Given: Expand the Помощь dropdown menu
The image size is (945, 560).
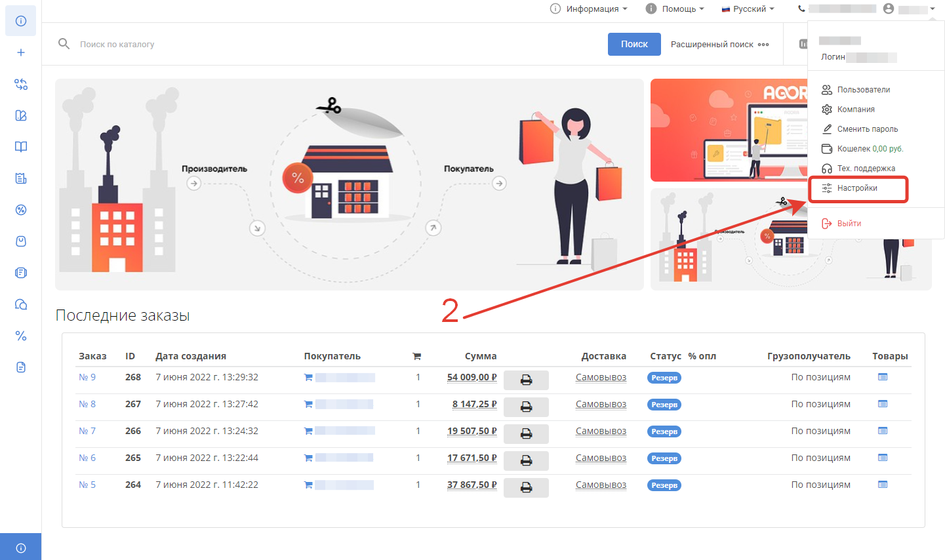Looking at the screenshot, I should (x=675, y=9).
